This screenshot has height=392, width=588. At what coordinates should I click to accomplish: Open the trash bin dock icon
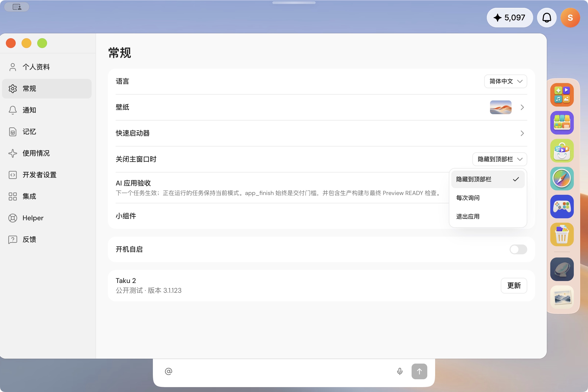pos(562,235)
